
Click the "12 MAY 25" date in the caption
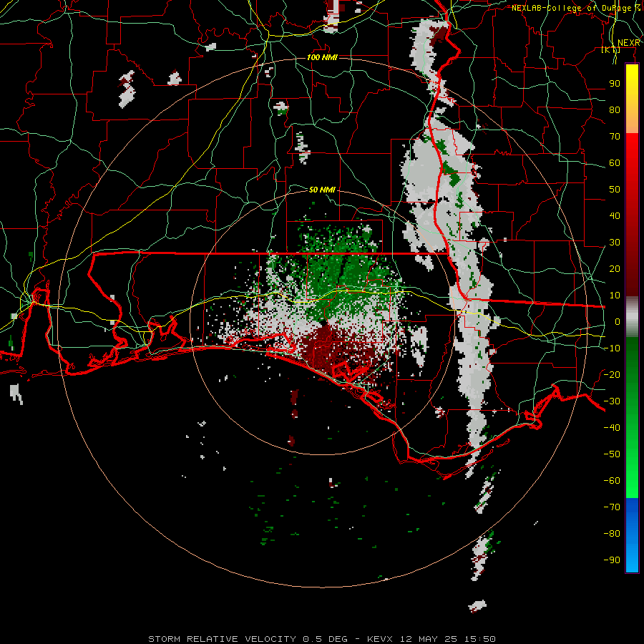point(429,639)
